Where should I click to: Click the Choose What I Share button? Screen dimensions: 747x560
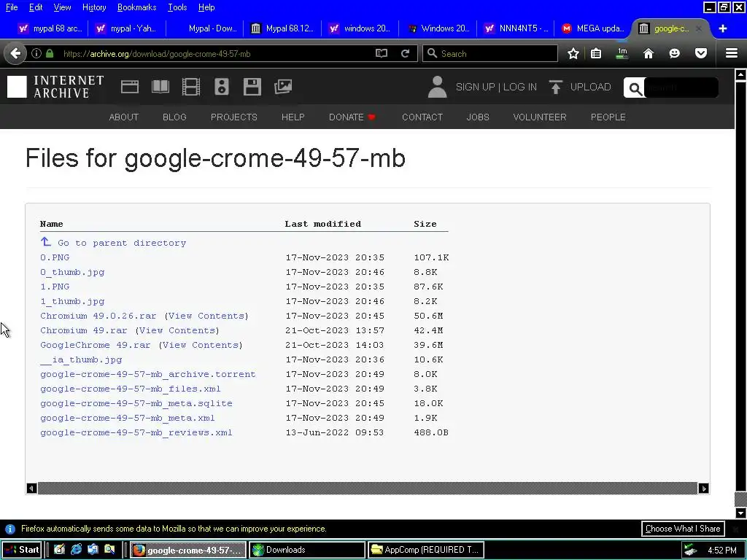pos(683,529)
